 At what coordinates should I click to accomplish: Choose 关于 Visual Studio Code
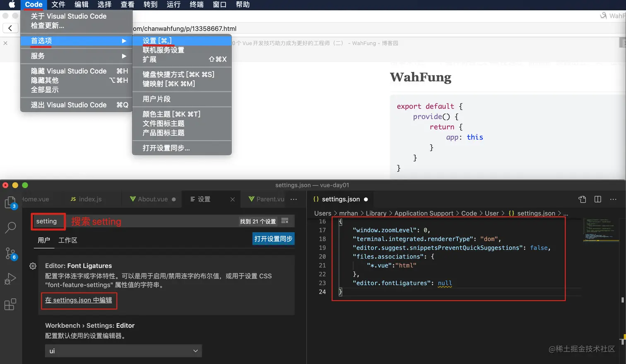pyautogui.click(x=76, y=16)
